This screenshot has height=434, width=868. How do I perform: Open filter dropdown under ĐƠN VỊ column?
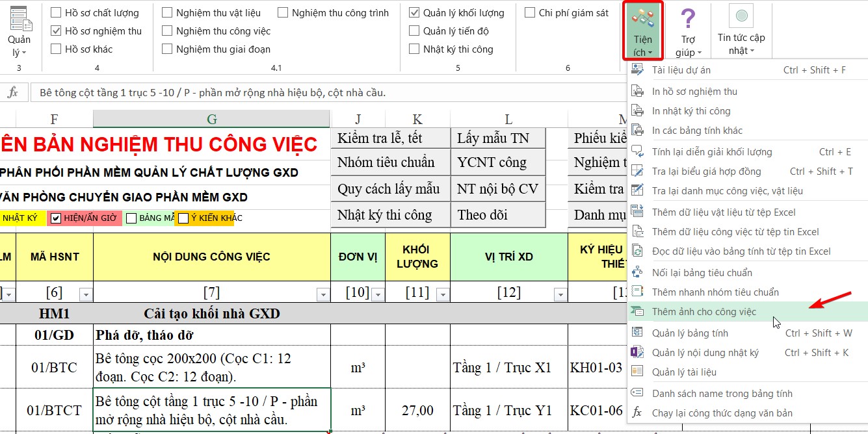pos(377,295)
